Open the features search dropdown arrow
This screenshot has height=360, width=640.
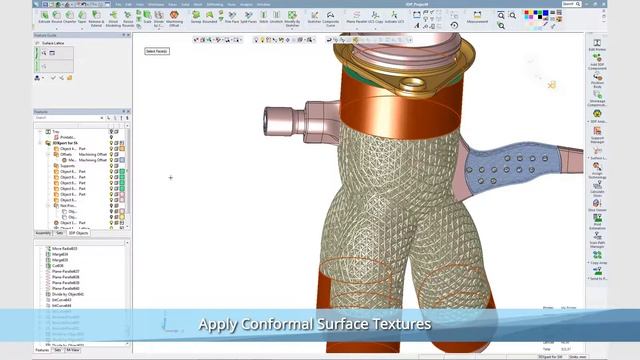[102, 118]
